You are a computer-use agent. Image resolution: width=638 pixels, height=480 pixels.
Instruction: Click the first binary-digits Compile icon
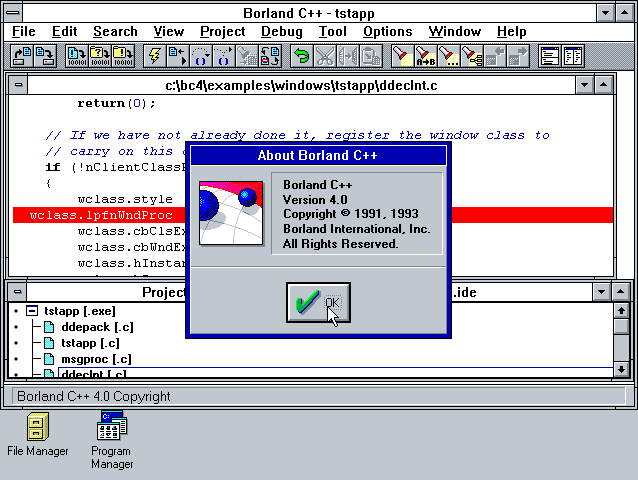click(76, 55)
